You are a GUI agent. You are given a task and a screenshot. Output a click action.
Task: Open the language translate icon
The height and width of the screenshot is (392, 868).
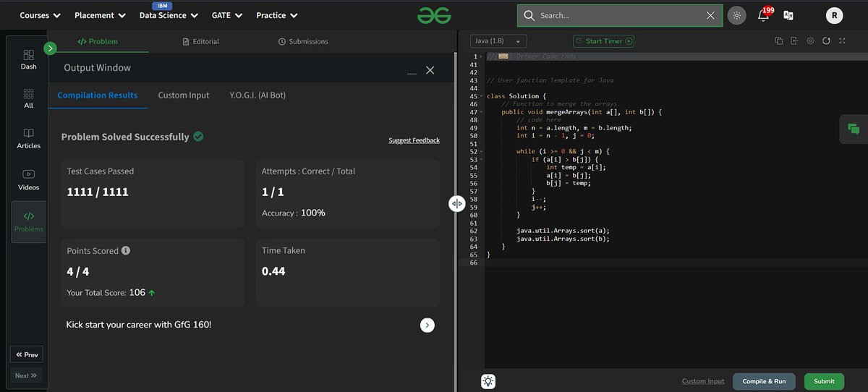tap(788, 15)
